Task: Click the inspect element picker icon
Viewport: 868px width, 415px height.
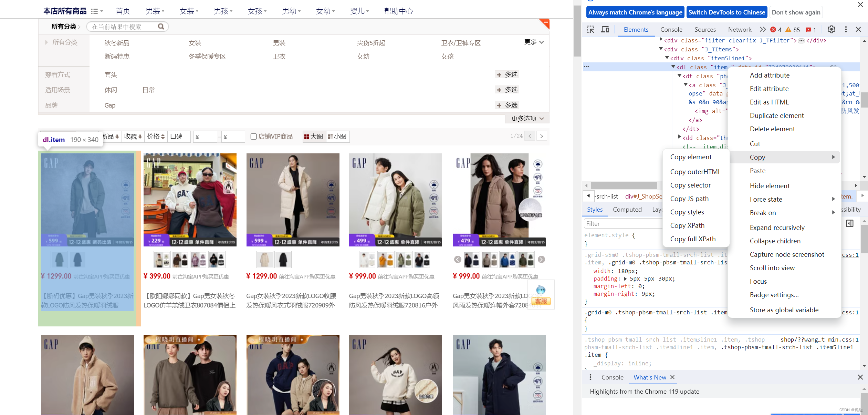Action: coord(590,30)
